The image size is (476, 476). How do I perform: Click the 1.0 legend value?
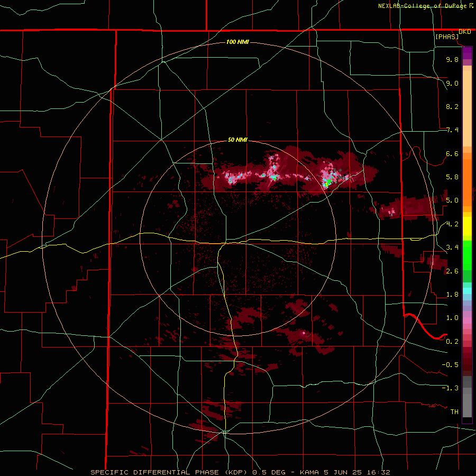(452, 318)
